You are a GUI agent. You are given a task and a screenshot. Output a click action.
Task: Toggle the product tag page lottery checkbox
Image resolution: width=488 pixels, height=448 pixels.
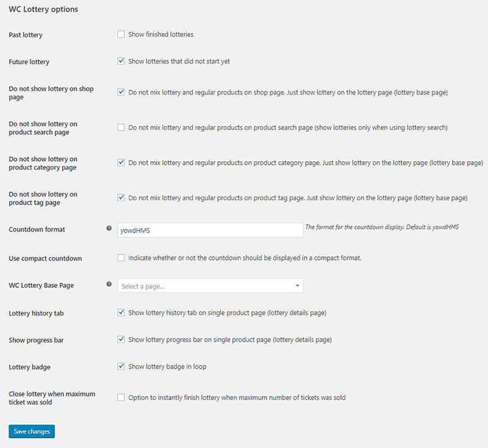click(x=121, y=198)
